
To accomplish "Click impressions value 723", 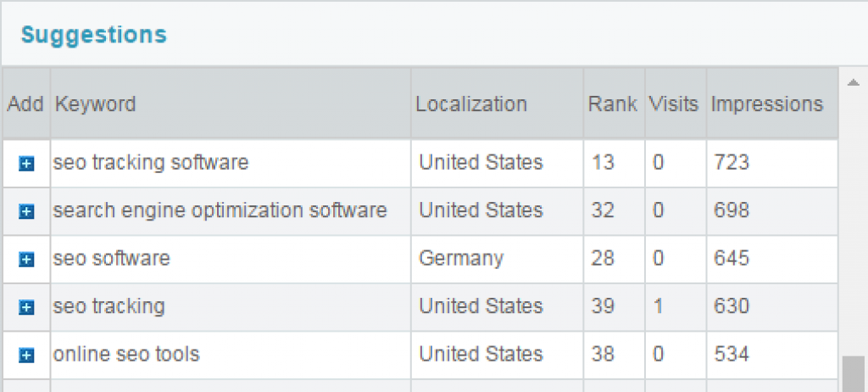I will [x=732, y=162].
